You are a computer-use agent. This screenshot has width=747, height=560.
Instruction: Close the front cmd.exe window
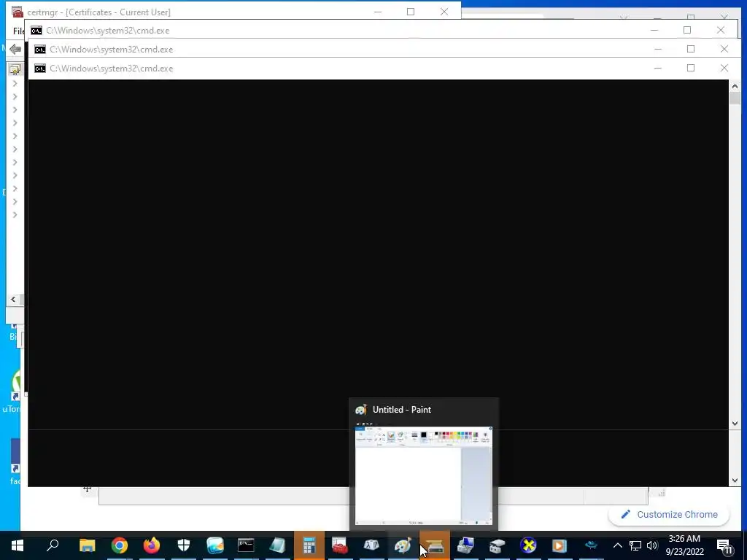coord(724,68)
